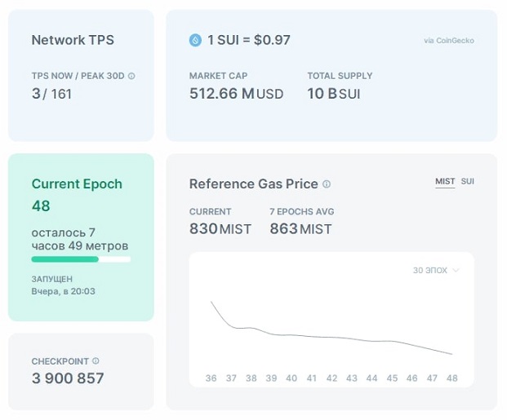Screen dimensions: 507x420
Task: Click the info icon beside CHECKPOINT label
Action: point(96,361)
